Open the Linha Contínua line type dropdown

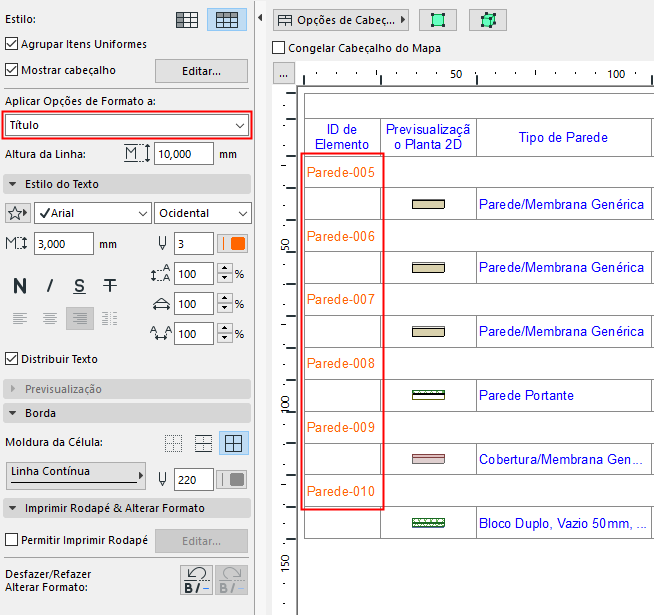(75, 476)
